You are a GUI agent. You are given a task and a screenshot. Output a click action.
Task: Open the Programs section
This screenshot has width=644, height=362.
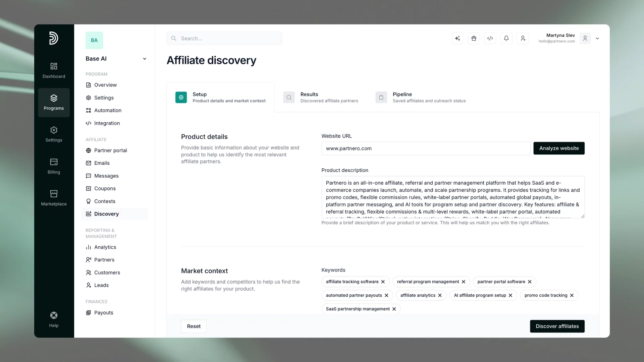54,103
